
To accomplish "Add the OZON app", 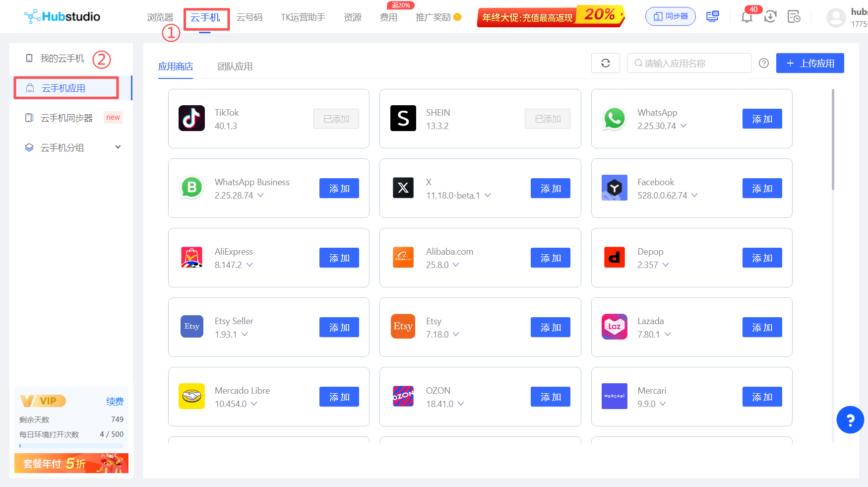I will pyautogui.click(x=551, y=397).
